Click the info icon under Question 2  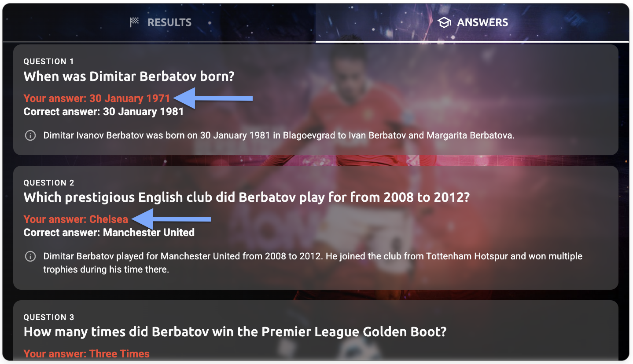[30, 256]
